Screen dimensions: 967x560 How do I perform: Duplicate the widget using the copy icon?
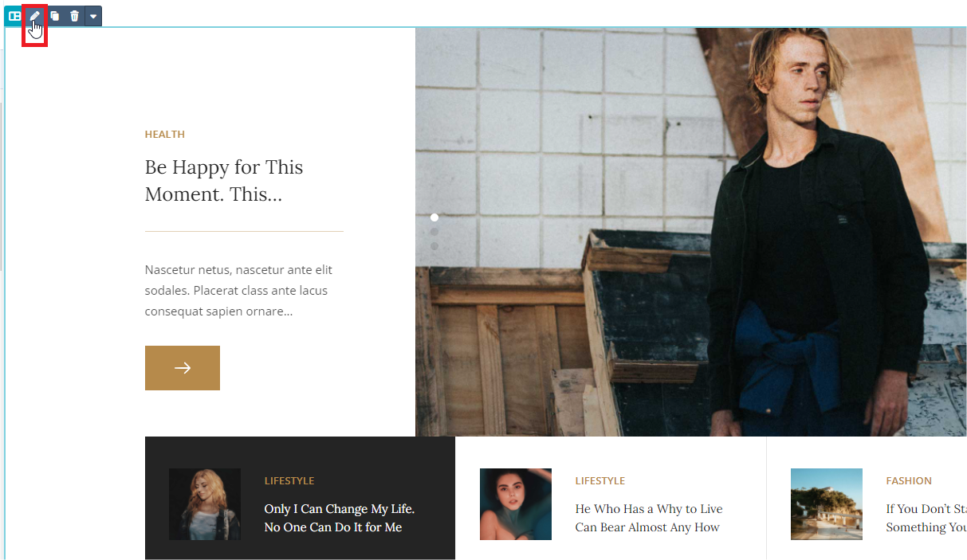tap(55, 16)
